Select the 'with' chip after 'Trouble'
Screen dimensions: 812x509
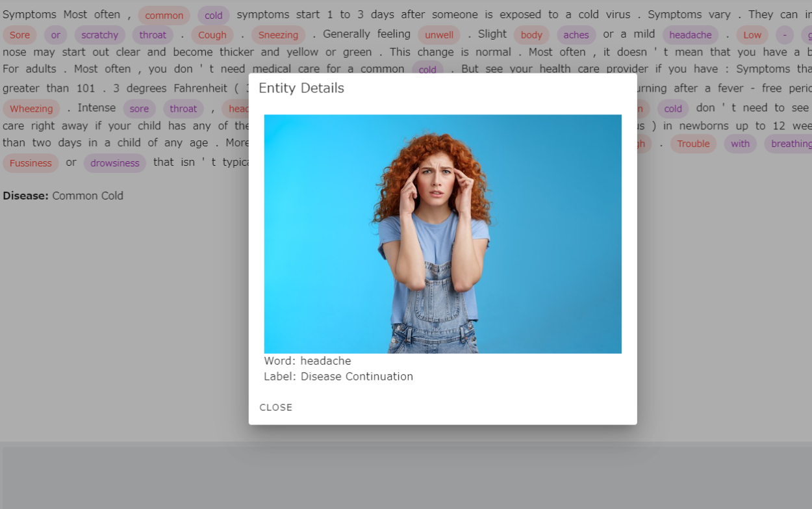point(740,144)
